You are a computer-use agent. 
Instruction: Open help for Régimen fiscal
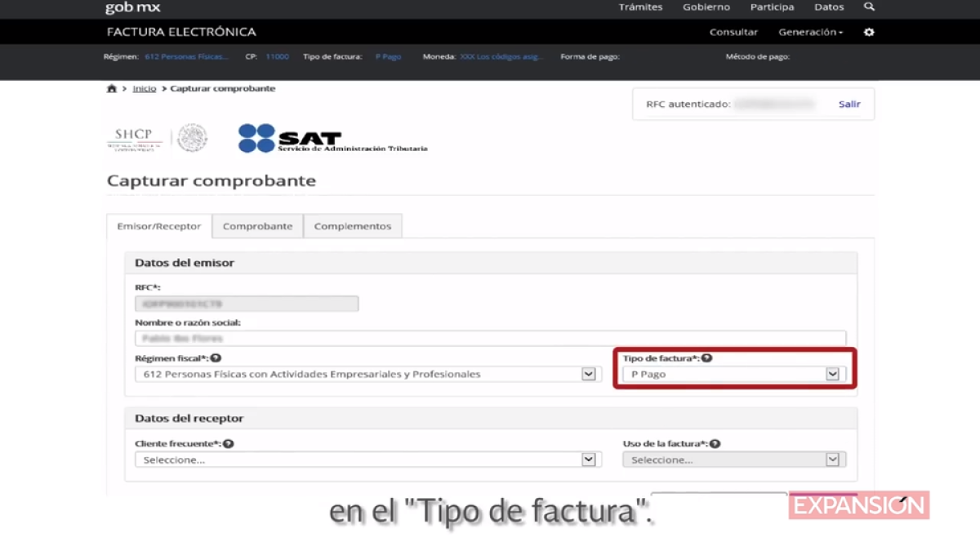click(x=217, y=356)
